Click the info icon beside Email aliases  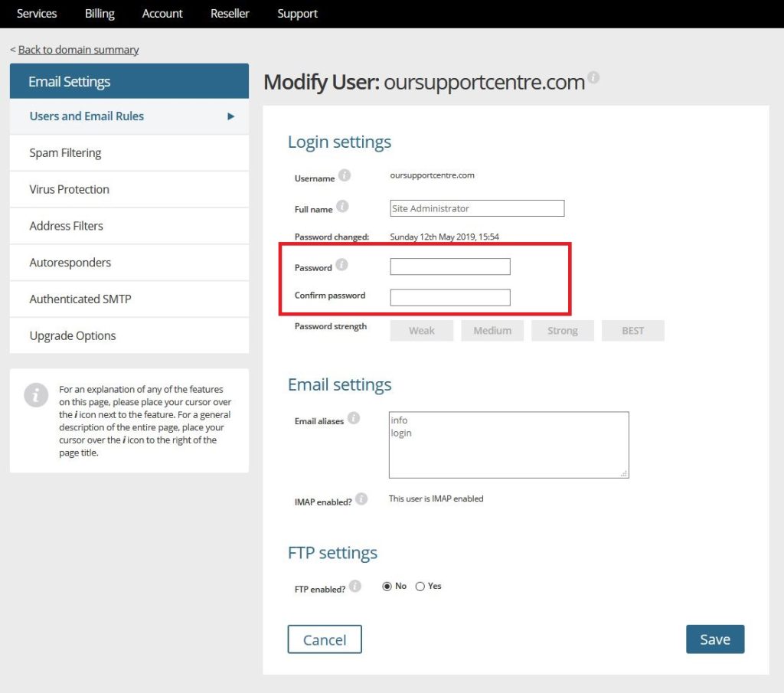tap(354, 417)
